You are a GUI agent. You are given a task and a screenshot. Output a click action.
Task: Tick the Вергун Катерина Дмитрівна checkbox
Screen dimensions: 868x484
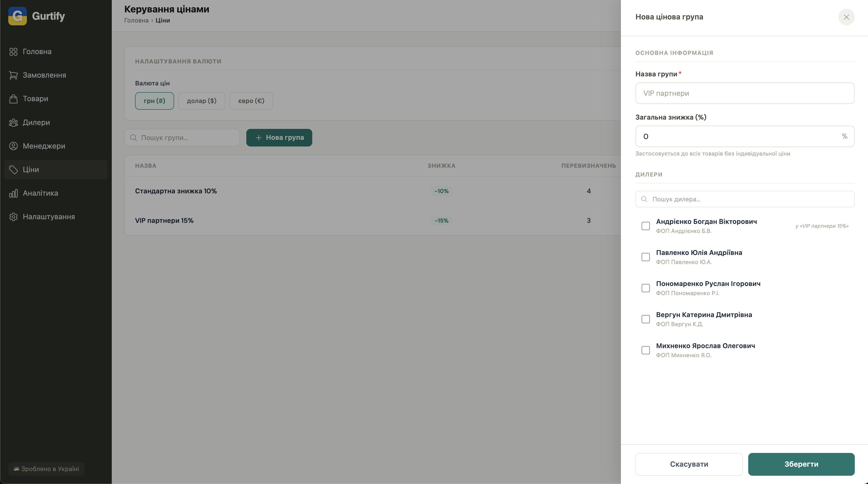click(x=646, y=319)
